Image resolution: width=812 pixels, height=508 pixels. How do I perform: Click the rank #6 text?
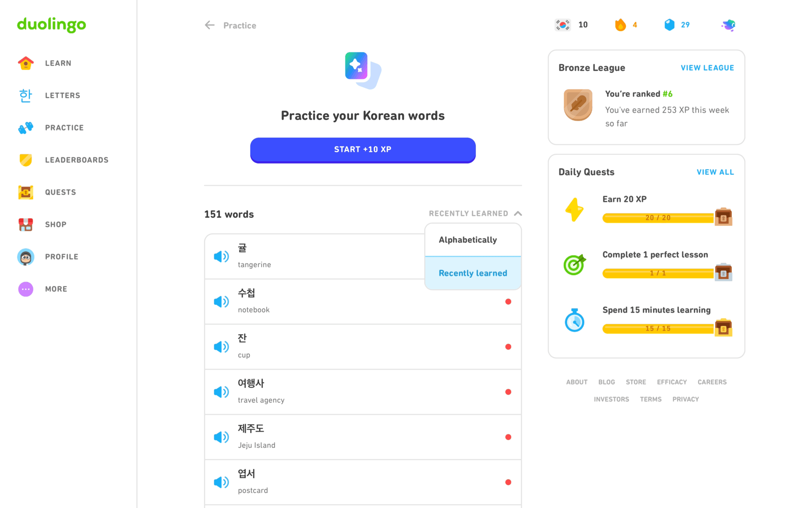(667, 94)
